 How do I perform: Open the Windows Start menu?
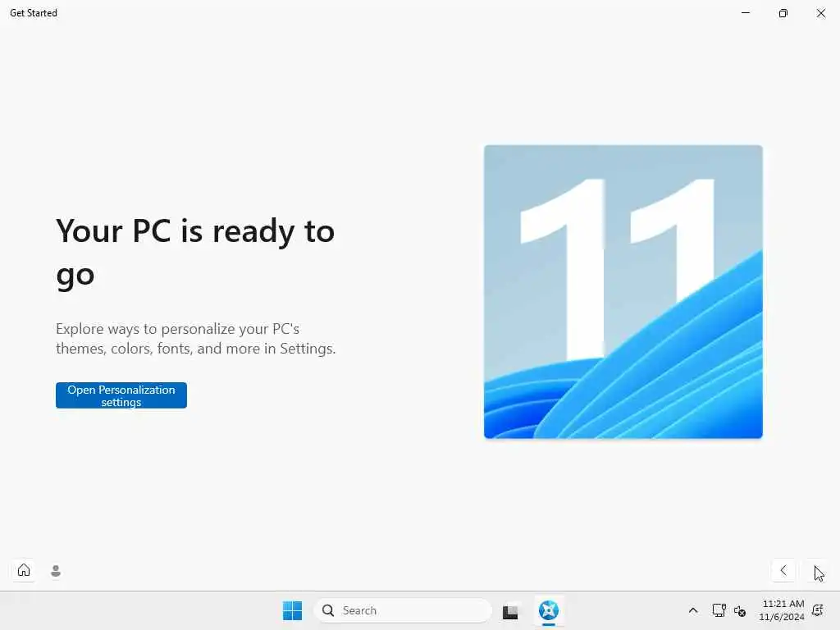[293, 610]
